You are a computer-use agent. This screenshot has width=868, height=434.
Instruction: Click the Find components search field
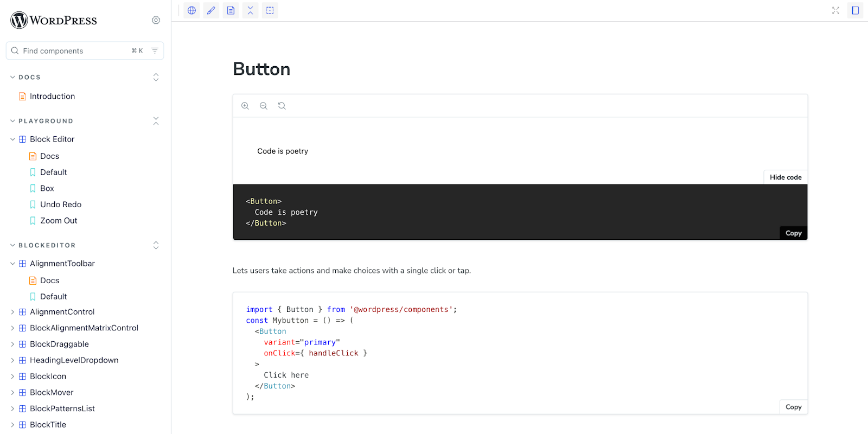click(x=85, y=50)
